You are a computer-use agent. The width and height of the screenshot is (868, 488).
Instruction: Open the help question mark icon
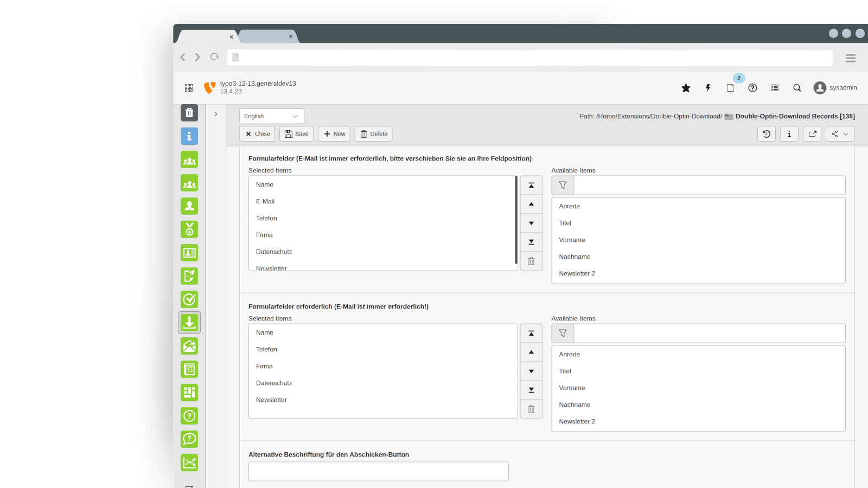click(752, 88)
